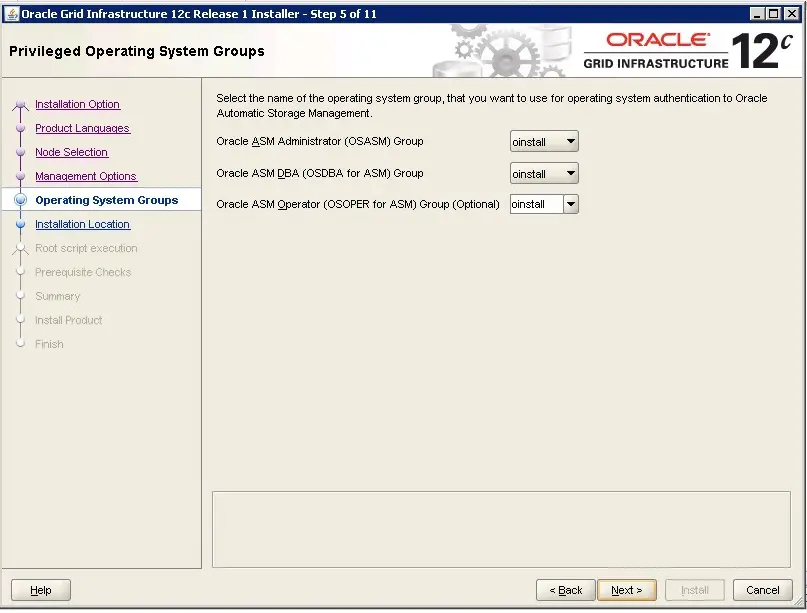Click the Install Product step text

(68, 320)
